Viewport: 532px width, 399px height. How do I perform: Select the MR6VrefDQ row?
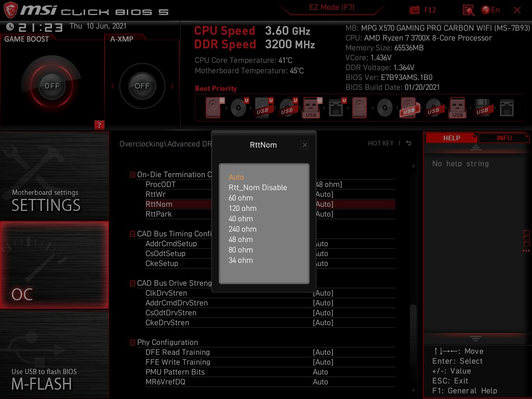pos(270,382)
